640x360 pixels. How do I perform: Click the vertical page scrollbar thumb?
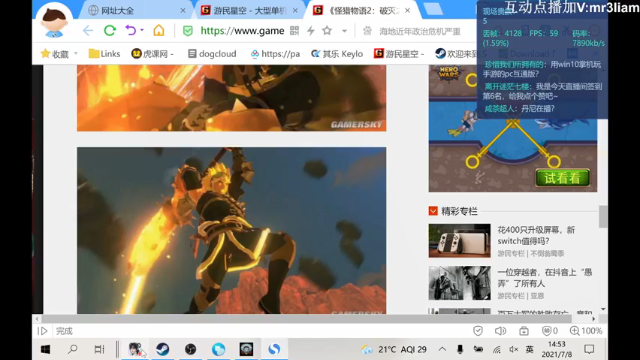click(602, 216)
